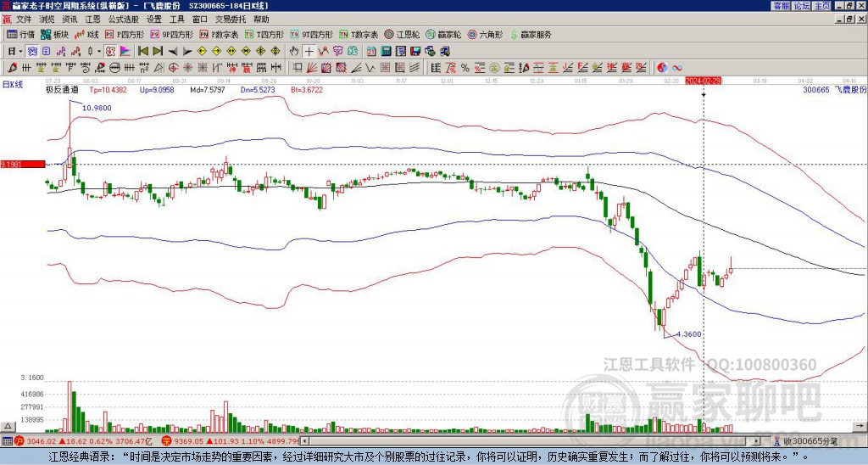Select the fan lines drawing tool

click(x=312, y=68)
